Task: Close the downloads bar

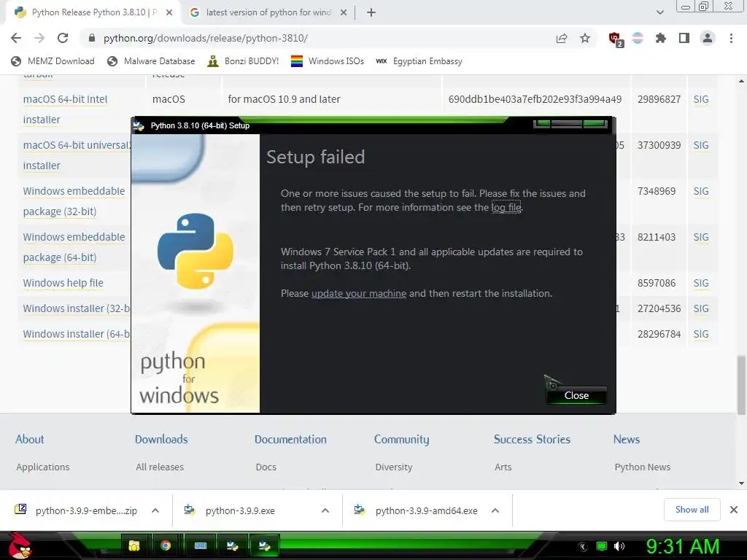Action: coord(734,510)
